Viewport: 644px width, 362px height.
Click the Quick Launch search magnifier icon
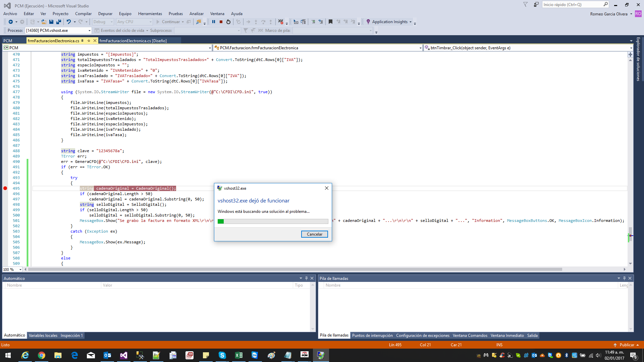pyautogui.click(x=605, y=4)
